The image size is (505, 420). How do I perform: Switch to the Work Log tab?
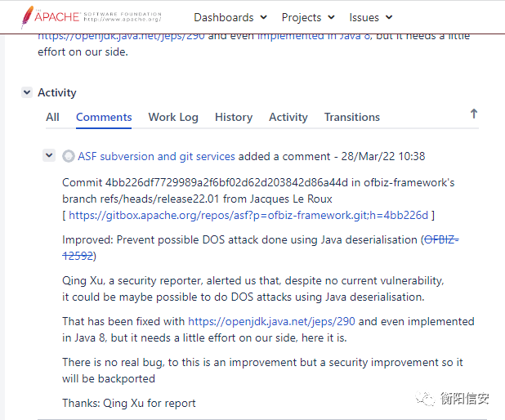(x=173, y=117)
